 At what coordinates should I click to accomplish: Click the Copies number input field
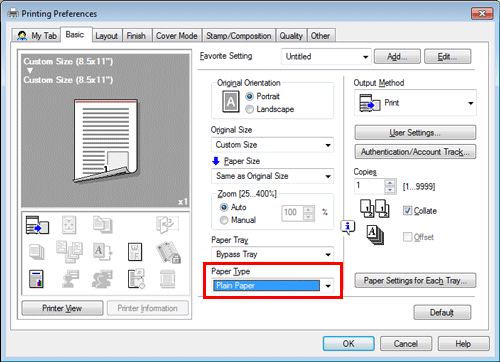pyautogui.click(x=370, y=186)
